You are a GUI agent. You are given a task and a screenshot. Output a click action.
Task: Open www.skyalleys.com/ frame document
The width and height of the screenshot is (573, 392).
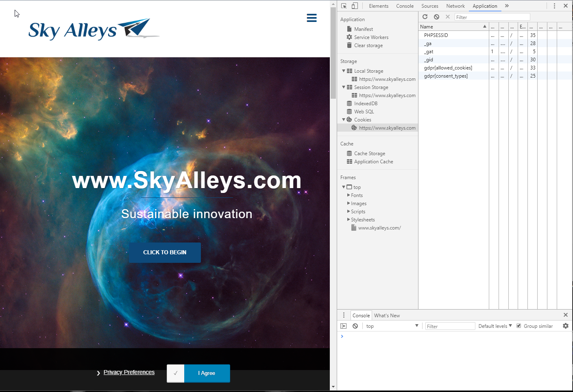point(379,227)
